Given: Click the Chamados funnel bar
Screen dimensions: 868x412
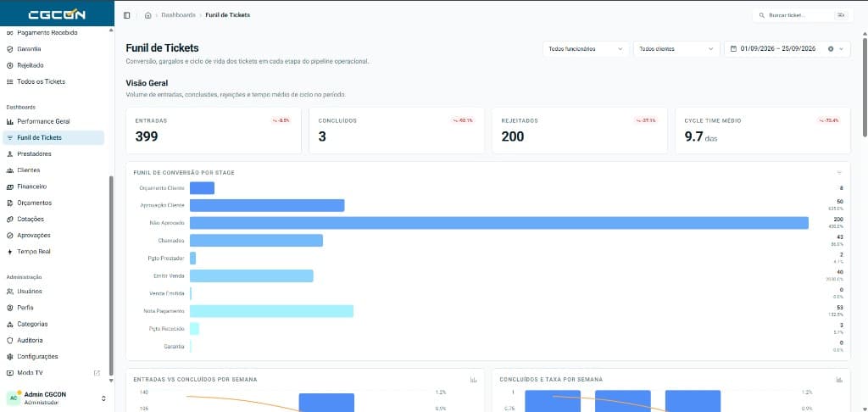Looking at the screenshot, I should [256, 241].
